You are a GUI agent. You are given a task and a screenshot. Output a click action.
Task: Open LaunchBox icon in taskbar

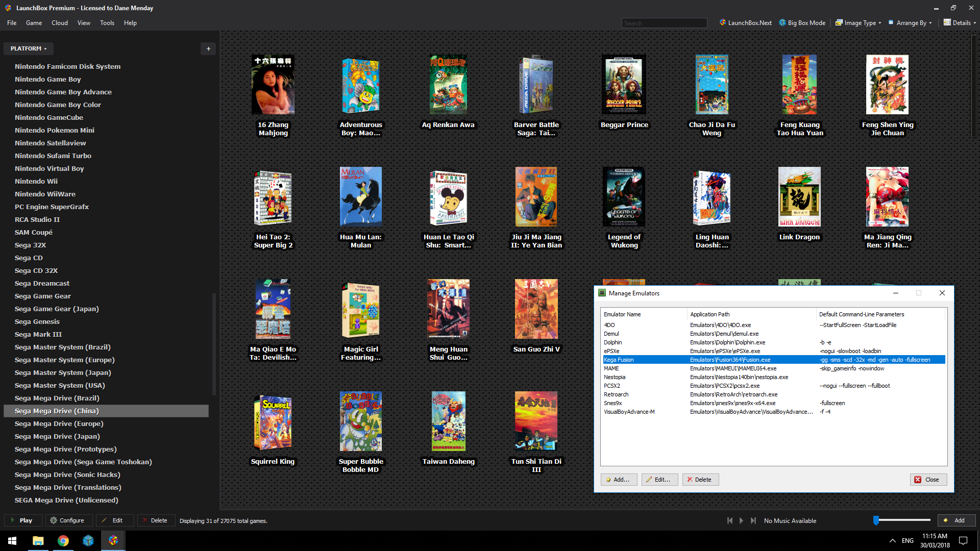click(113, 541)
